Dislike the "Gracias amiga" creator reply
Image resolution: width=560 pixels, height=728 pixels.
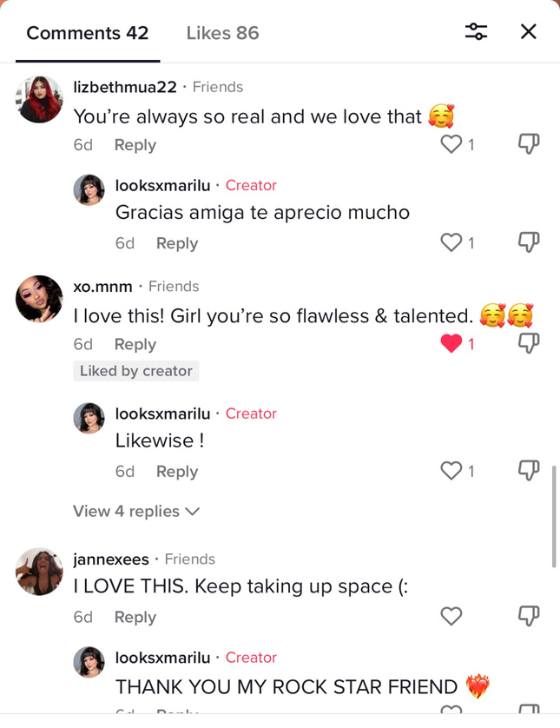click(x=528, y=243)
